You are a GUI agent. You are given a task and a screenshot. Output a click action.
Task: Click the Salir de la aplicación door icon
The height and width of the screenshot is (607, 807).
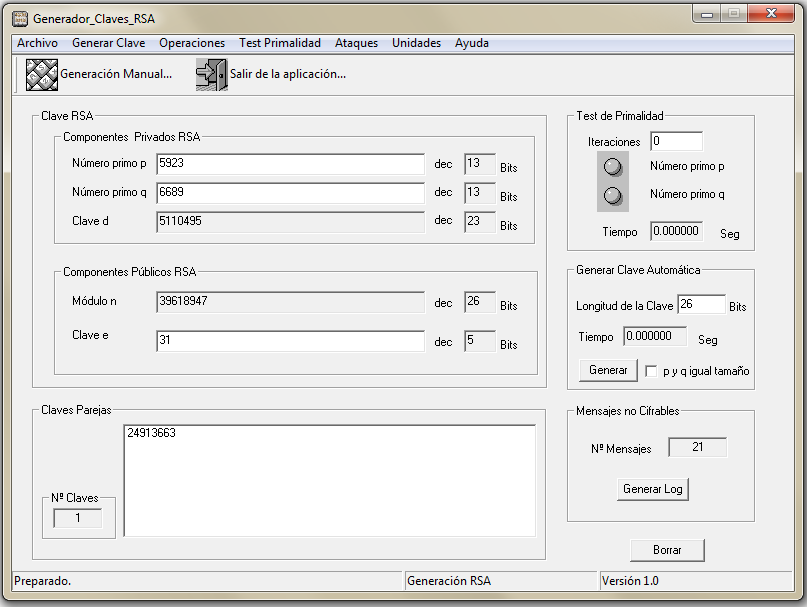(211, 75)
